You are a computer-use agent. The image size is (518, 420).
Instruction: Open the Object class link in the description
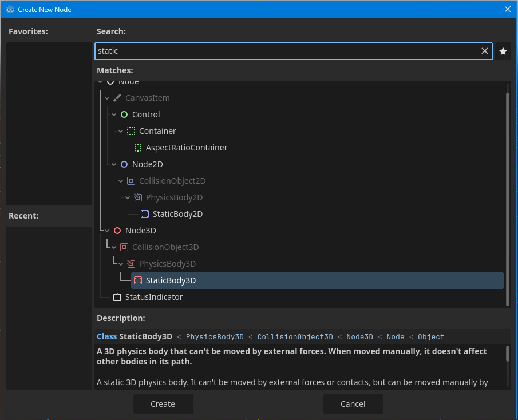click(431, 336)
